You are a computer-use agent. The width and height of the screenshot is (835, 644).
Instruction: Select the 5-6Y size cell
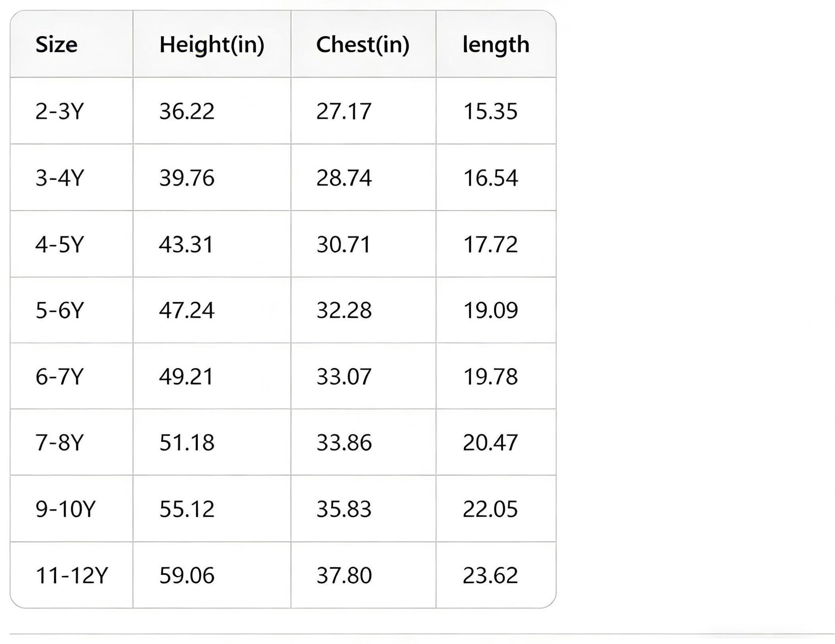click(x=60, y=310)
